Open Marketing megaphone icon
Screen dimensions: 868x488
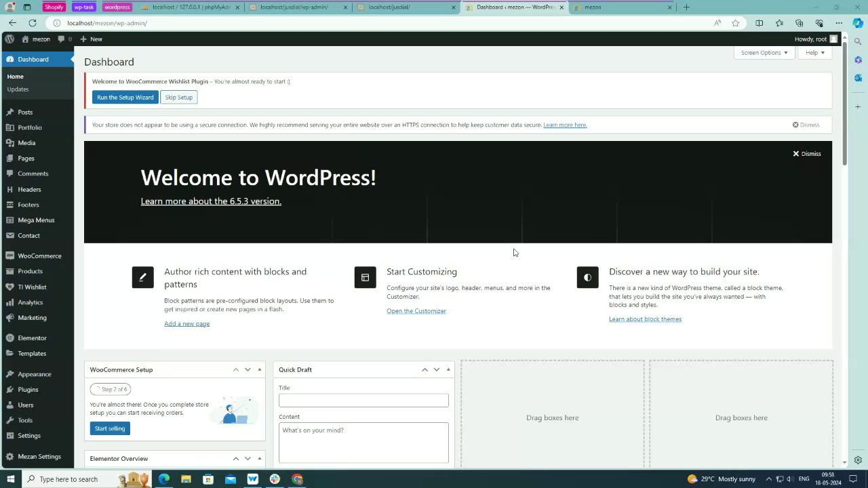(x=10, y=318)
